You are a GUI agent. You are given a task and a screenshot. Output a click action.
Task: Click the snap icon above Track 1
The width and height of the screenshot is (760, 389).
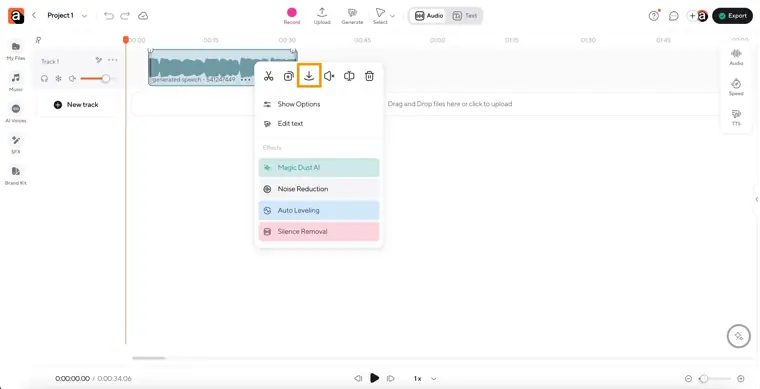click(38, 40)
